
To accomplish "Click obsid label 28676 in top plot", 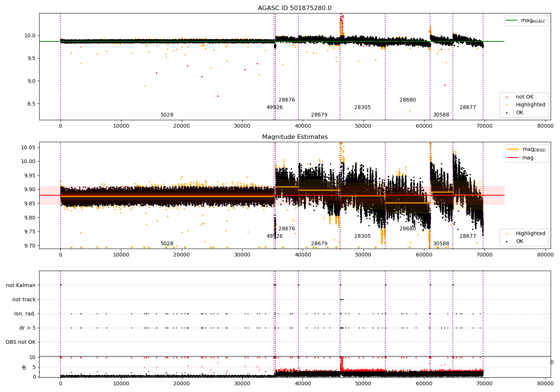I will [x=287, y=100].
